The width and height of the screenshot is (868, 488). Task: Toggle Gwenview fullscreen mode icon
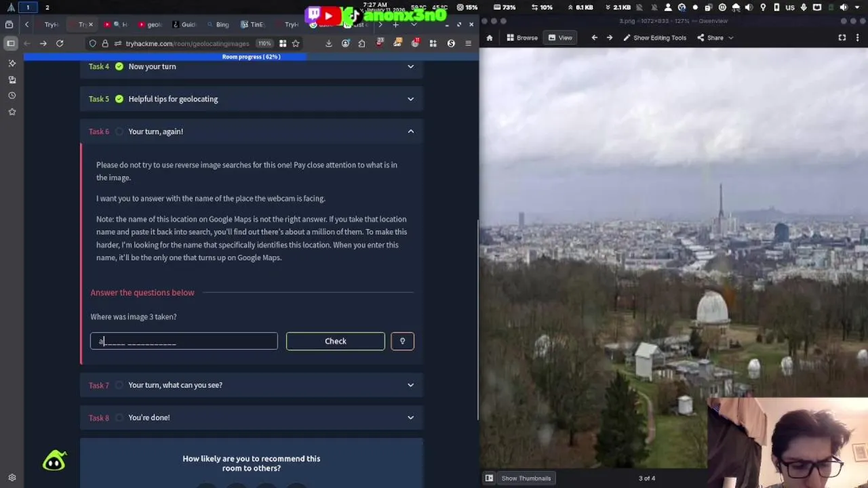[842, 38]
